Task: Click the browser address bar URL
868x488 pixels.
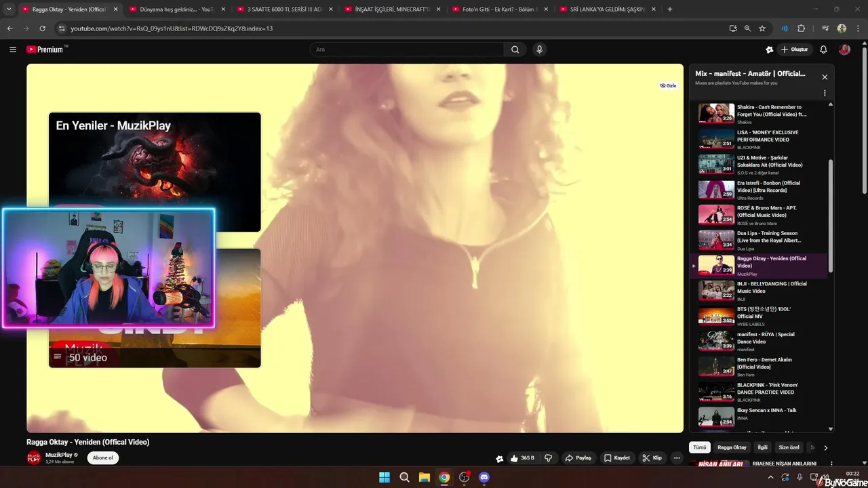Action: click(x=172, y=28)
